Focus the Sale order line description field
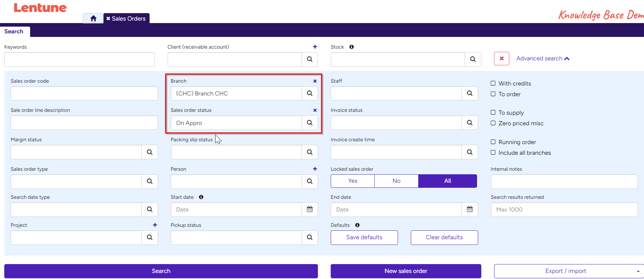The image size is (644, 279). pyautogui.click(x=84, y=123)
